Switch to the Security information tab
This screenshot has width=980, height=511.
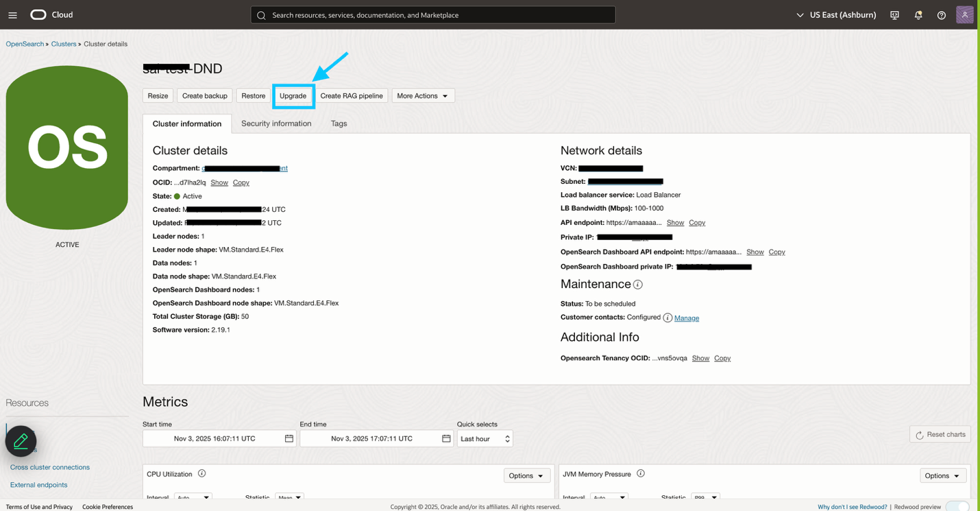276,123
